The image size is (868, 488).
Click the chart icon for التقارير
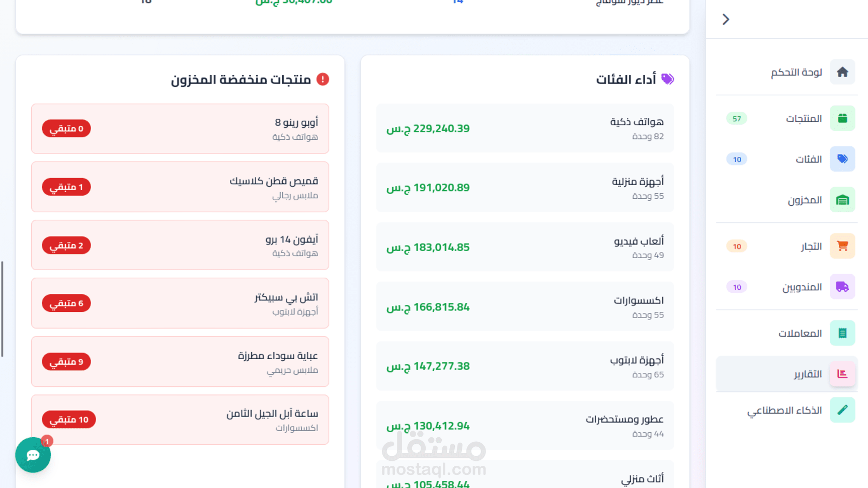[842, 374]
